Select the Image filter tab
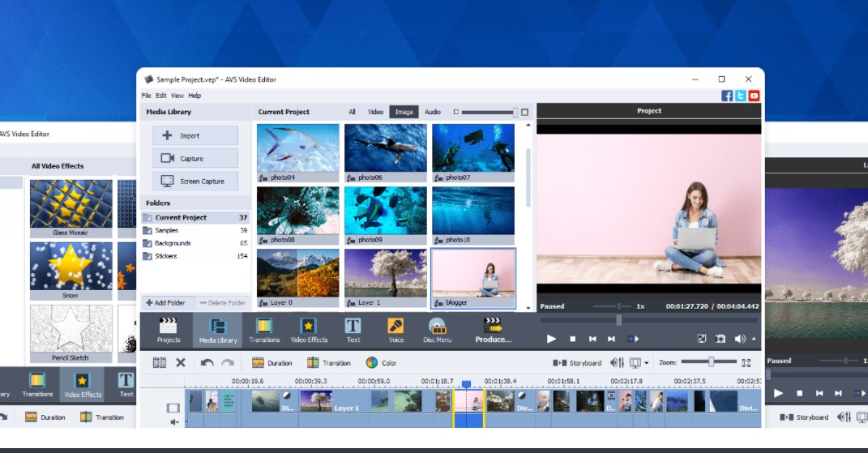This screenshot has height=453, width=868. point(404,112)
